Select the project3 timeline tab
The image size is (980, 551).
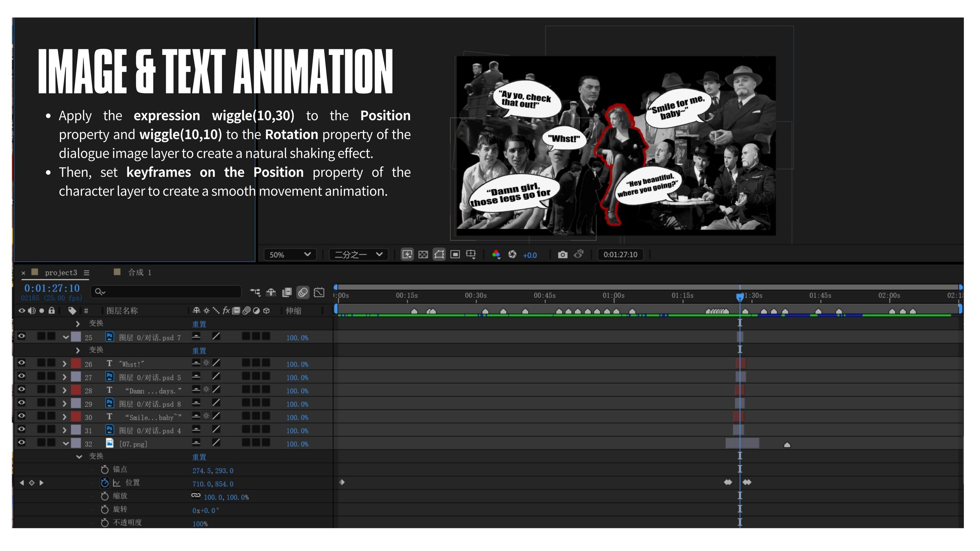pos(61,273)
